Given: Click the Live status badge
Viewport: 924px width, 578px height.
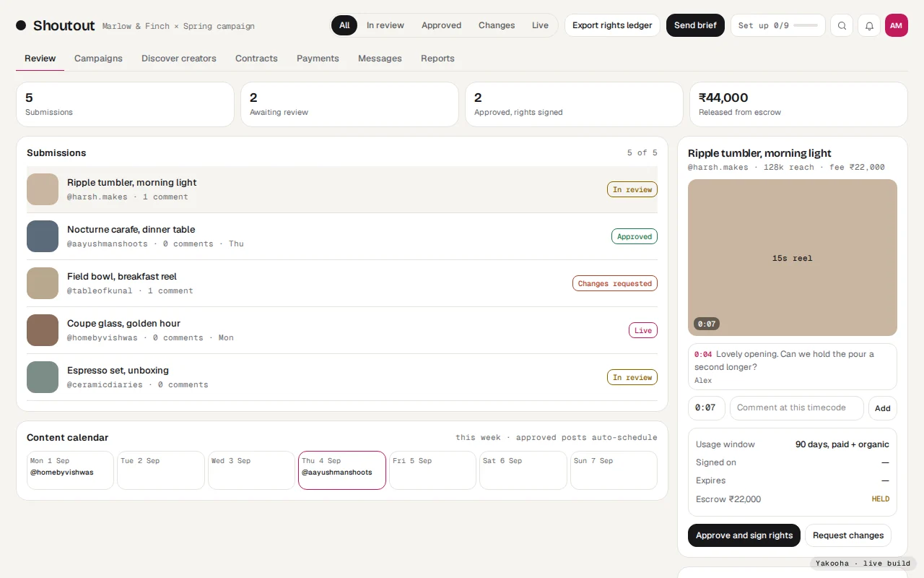Looking at the screenshot, I should [x=643, y=330].
